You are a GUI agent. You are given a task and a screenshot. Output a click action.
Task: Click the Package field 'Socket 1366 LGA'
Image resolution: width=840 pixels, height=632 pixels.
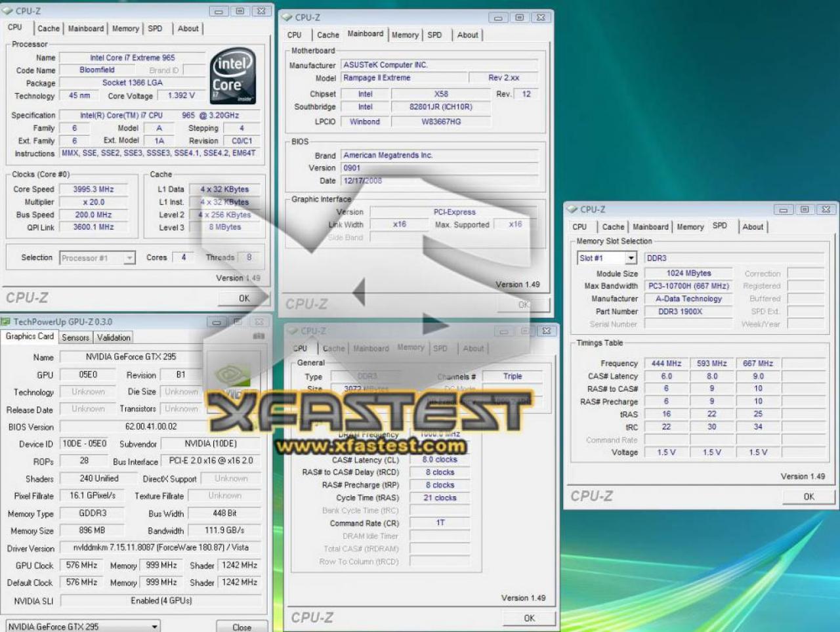[x=133, y=83]
